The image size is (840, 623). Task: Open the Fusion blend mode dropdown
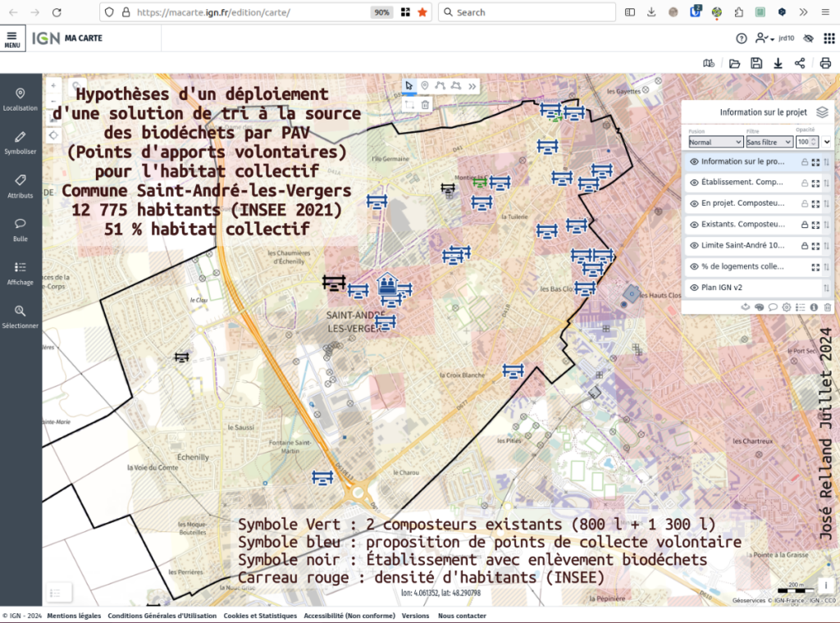pyautogui.click(x=715, y=142)
